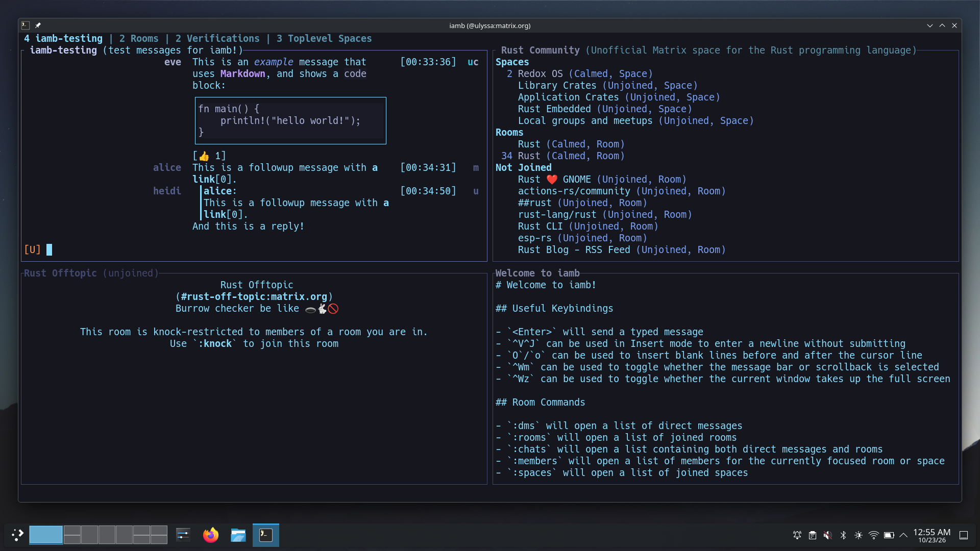Open the terminal window menu icon
The height and width of the screenshot is (551, 980).
coord(26,26)
